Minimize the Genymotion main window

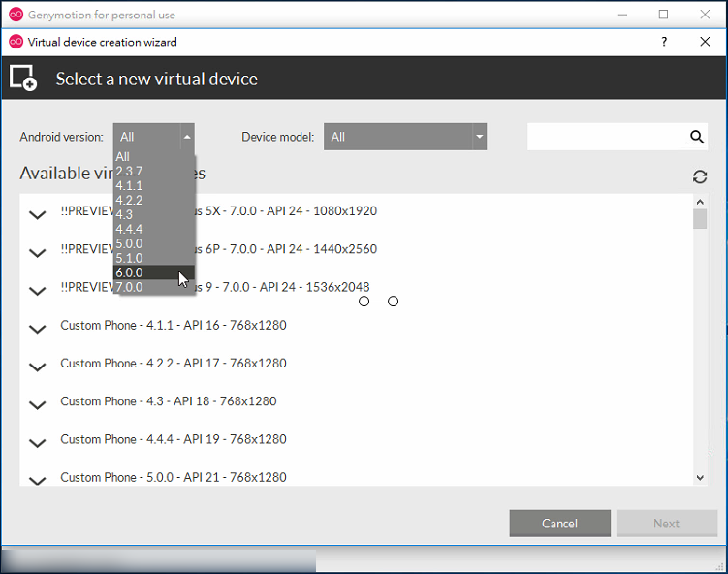click(x=622, y=15)
